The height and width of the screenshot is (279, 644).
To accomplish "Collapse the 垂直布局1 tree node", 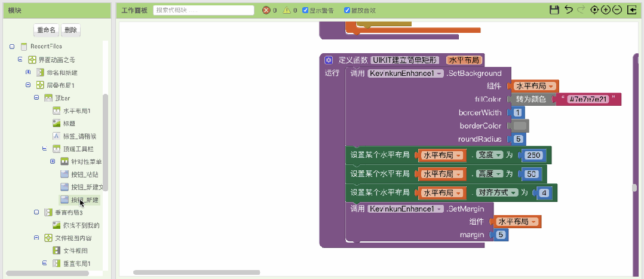I will point(44,263).
